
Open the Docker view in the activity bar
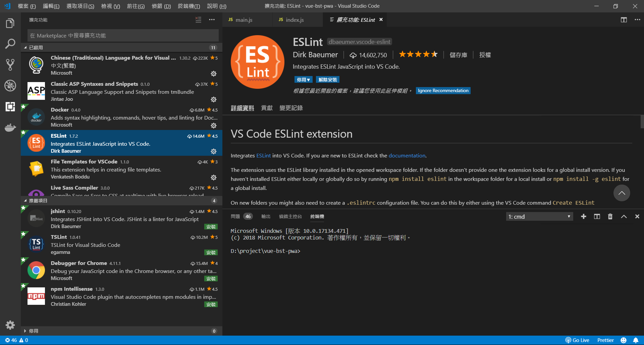[10, 127]
